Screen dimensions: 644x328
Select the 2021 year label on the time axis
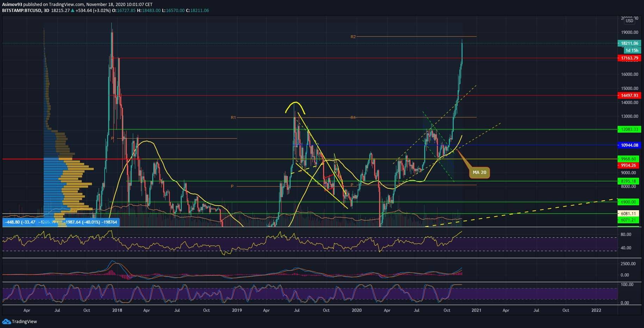476,310
